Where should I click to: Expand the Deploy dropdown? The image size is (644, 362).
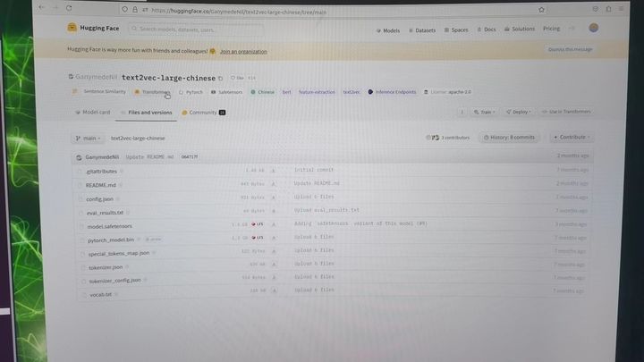tap(518, 112)
